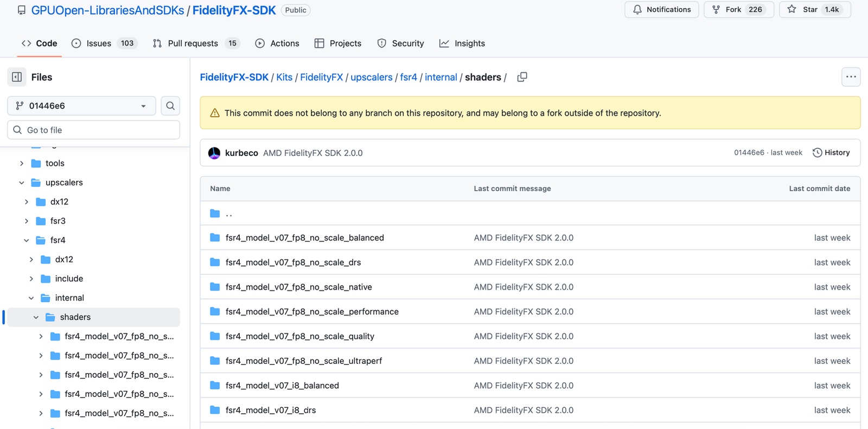Collapse the upscalers folder chevron

tap(22, 182)
